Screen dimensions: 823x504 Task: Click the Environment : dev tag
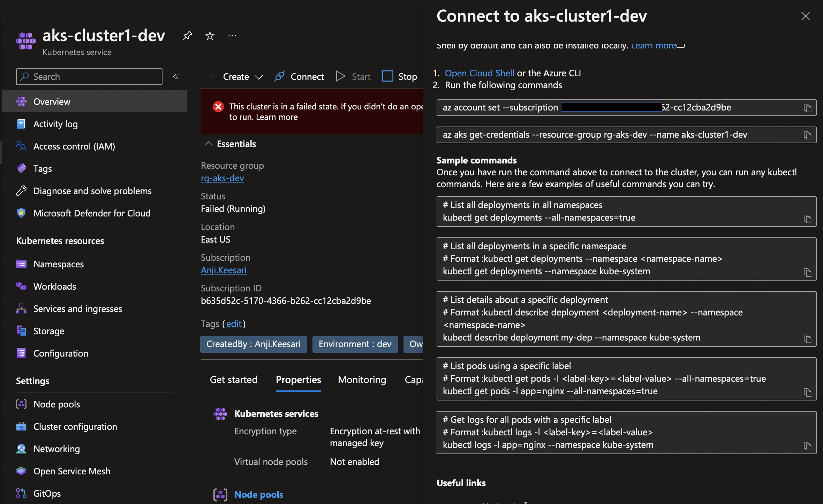click(355, 344)
